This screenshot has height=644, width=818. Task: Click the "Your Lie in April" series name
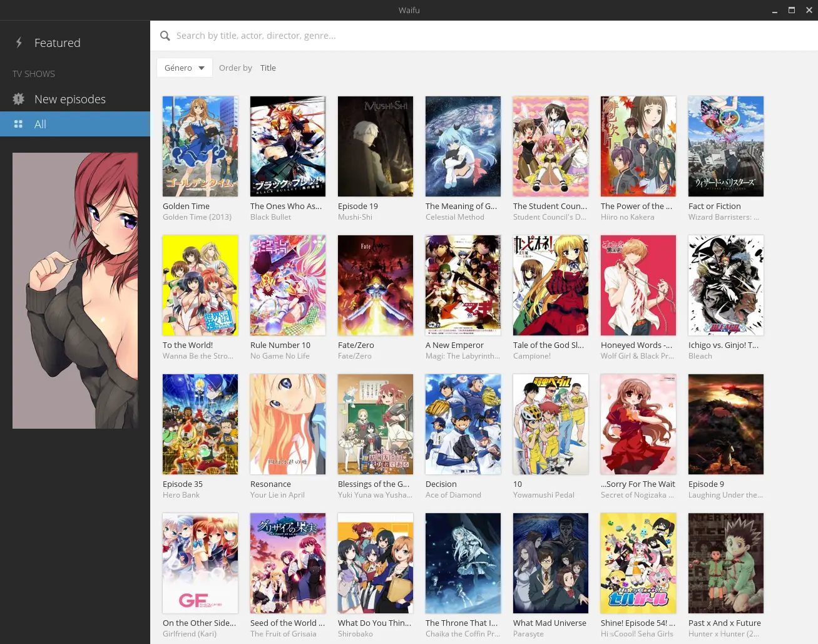(x=277, y=495)
